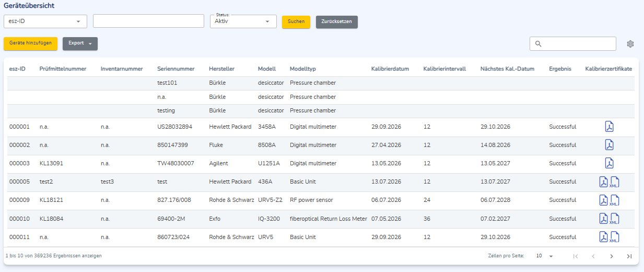This screenshot has width=644, height=272.
Task: Go to previous page of results
Action: click(593, 256)
